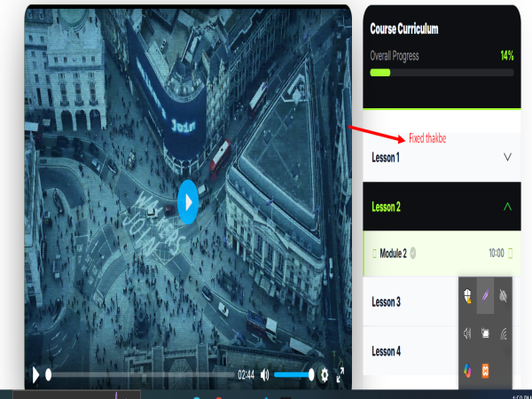Open the video player settings gear

[325, 375]
